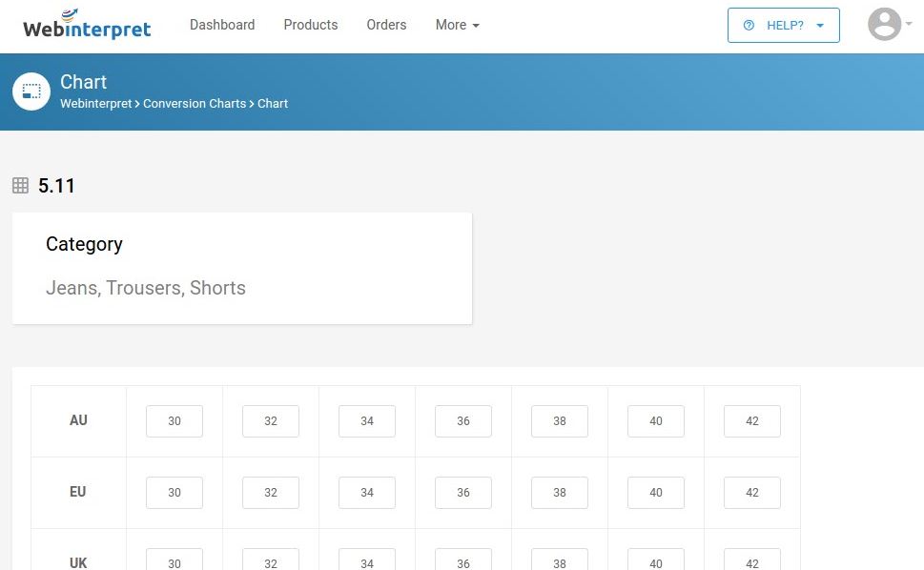Click the grid icon beside 5.11

(21, 186)
